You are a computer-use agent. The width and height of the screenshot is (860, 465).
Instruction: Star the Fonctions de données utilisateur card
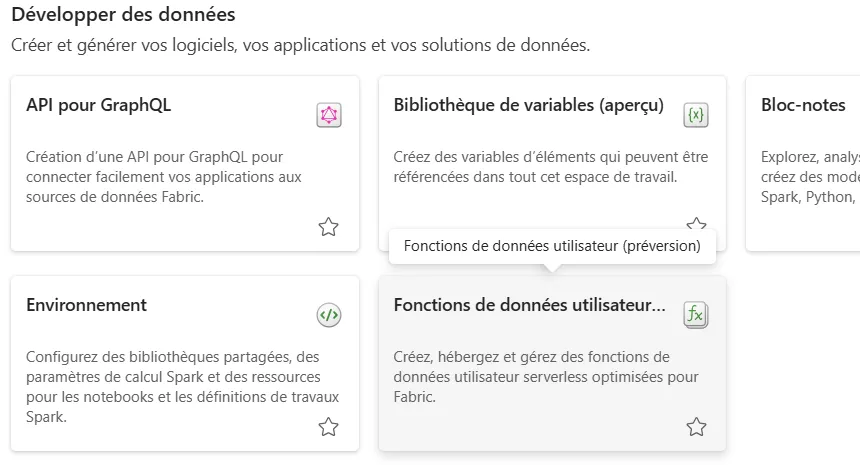(696, 427)
